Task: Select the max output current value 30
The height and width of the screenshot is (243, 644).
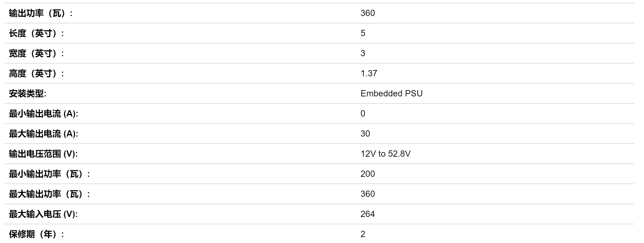Action: point(365,134)
